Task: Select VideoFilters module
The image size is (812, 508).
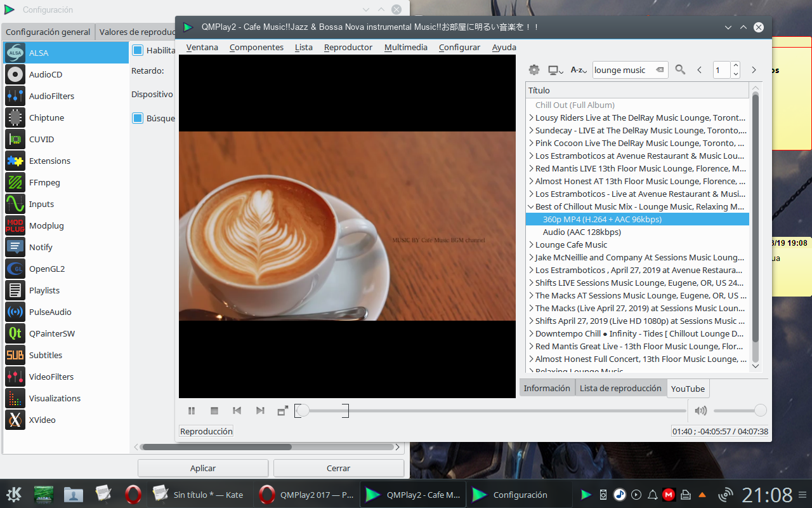Action: click(66, 377)
